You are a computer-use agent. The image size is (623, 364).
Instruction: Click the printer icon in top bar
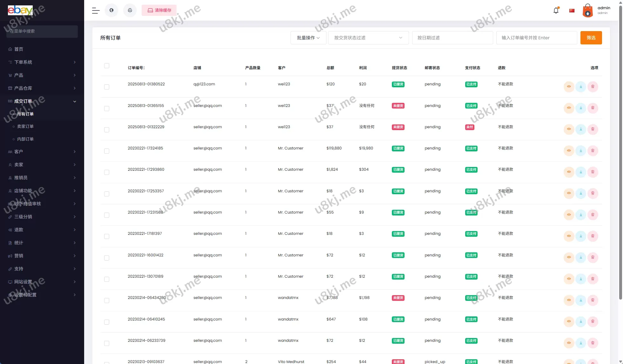click(x=130, y=10)
